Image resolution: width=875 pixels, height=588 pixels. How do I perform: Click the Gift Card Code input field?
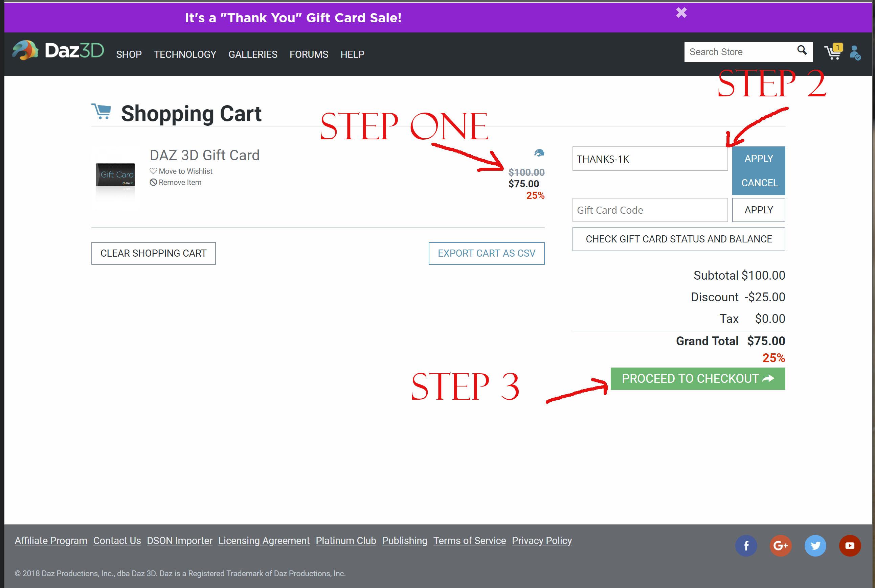[x=650, y=210]
